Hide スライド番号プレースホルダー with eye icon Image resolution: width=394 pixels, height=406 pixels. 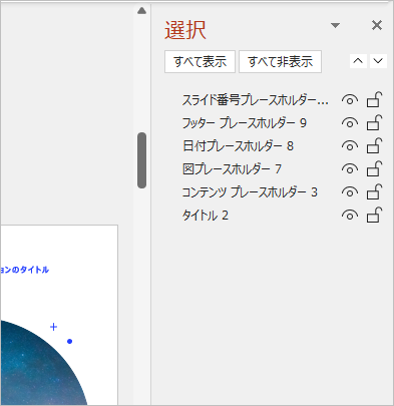coord(350,100)
